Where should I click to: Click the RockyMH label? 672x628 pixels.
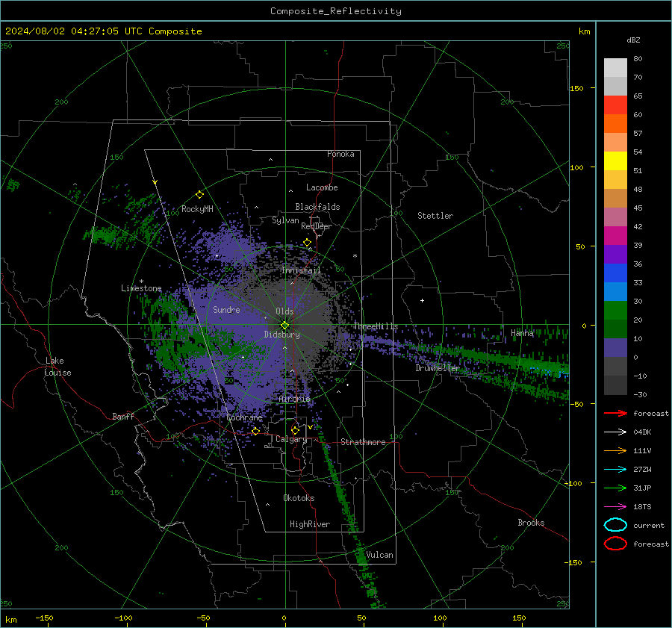click(x=197, y=209)
